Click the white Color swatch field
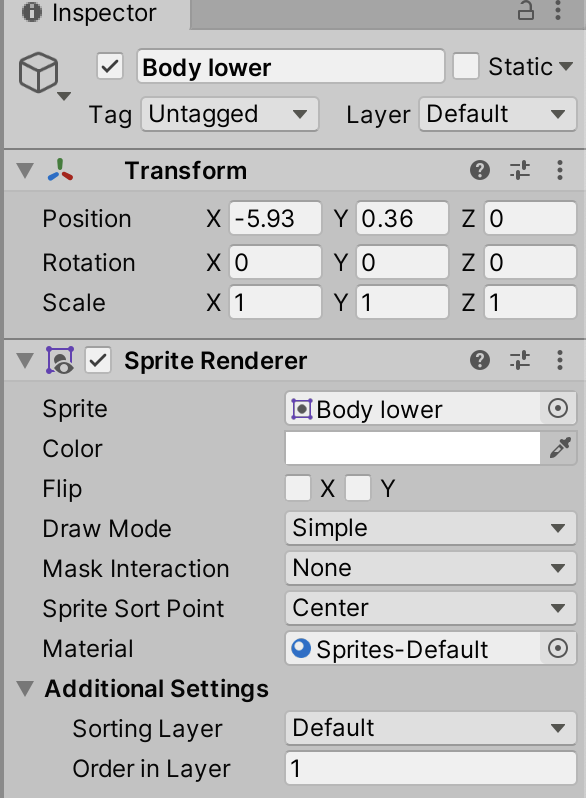586x798 pixels. (413, 448)
